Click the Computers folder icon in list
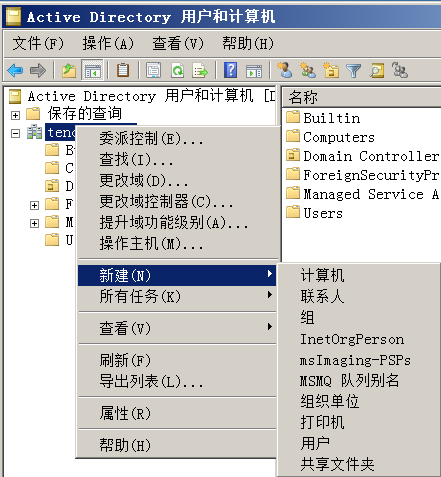 pos(293,136)
